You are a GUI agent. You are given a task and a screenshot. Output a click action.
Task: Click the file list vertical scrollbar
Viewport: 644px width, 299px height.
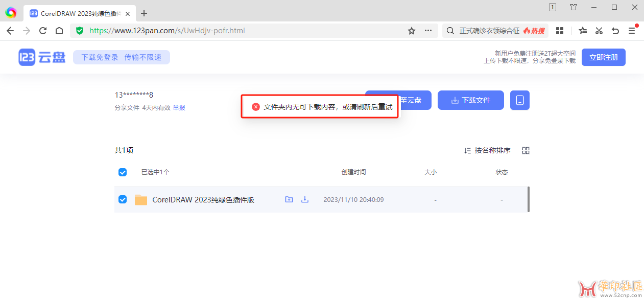pyautogui.click(x=528, y=199)
